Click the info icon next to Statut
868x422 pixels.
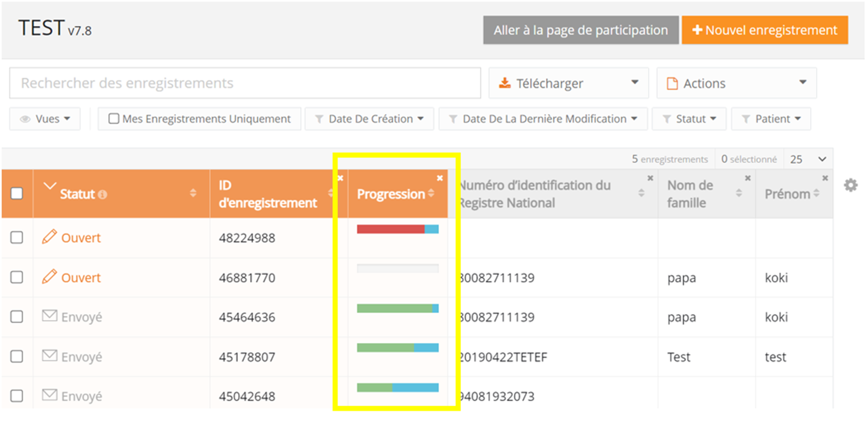[103, 195]
